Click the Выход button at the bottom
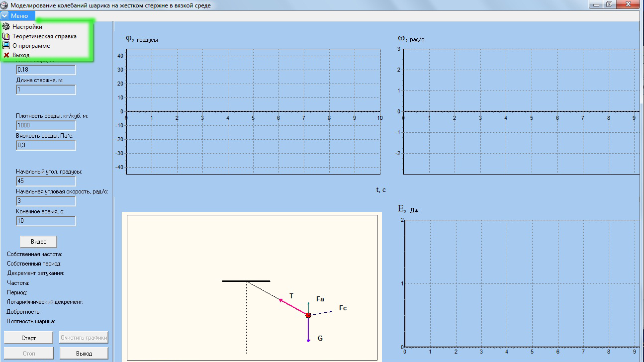 click(84, 354)
